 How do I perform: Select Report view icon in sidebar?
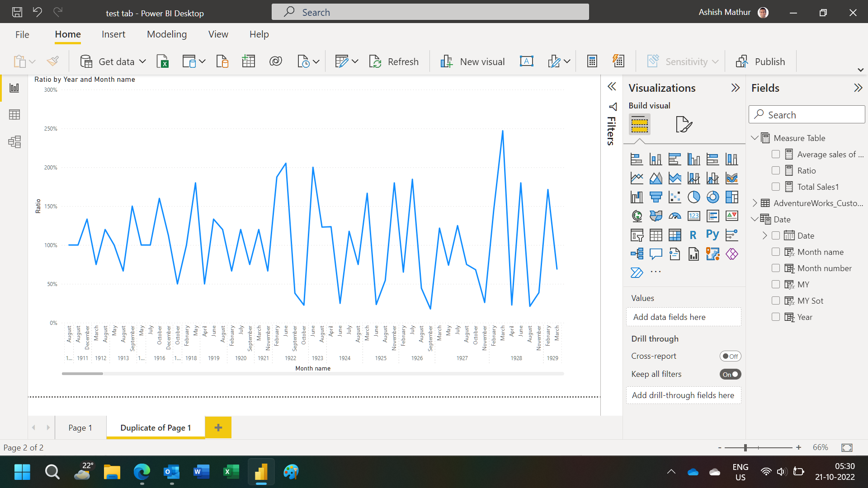(x=14, y=88)
